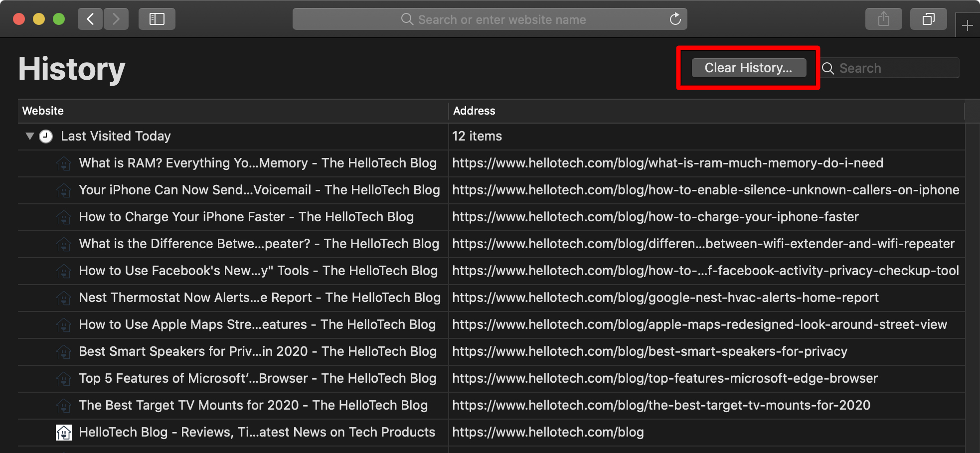Collapse the Last Visited Today group
Image resolution: width=980 pixels, height=453 pixels.
coord(30,136)
